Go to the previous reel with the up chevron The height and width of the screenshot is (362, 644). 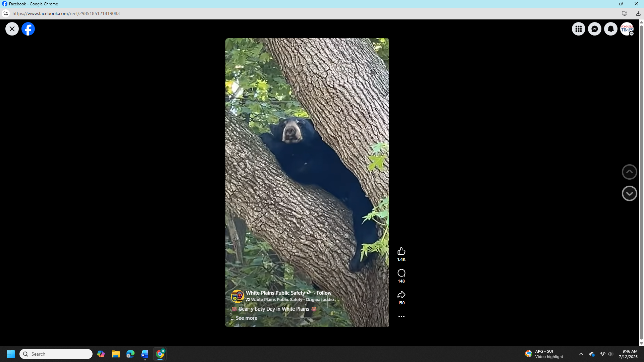point(630,172)
